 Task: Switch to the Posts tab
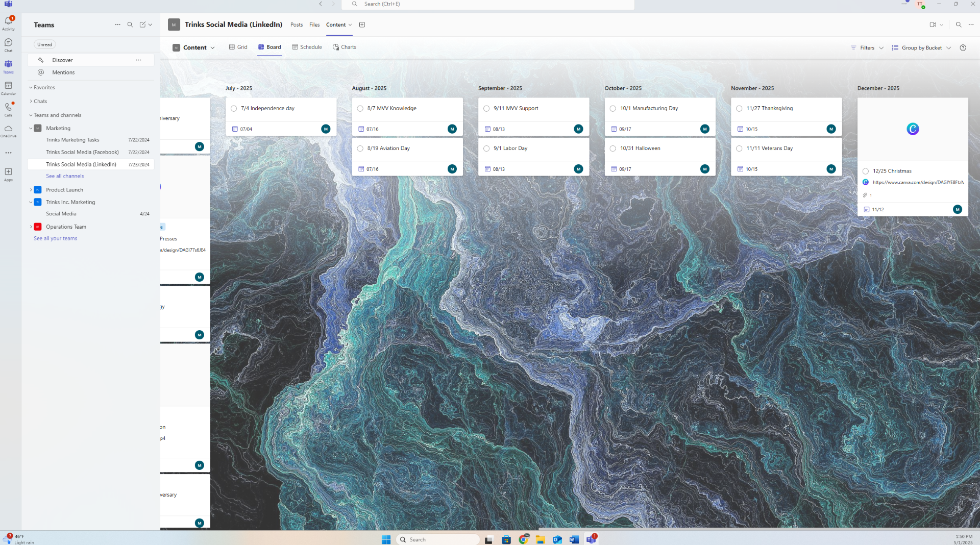click(296, 24)
